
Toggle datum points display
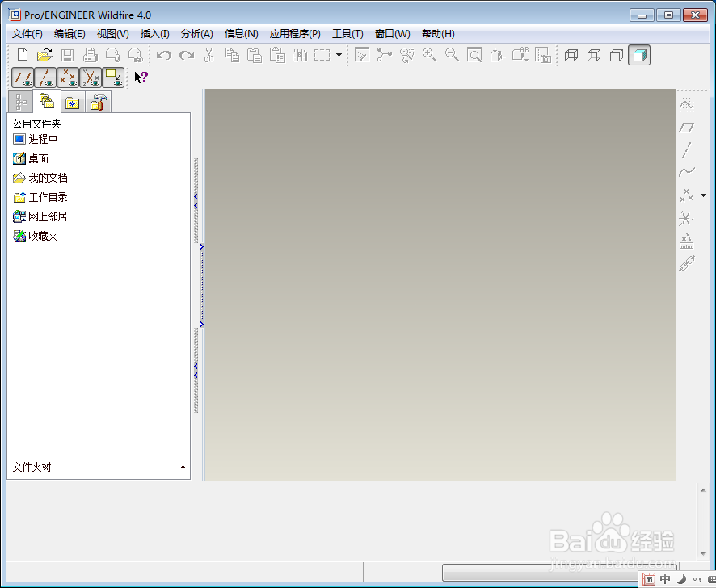68,78
